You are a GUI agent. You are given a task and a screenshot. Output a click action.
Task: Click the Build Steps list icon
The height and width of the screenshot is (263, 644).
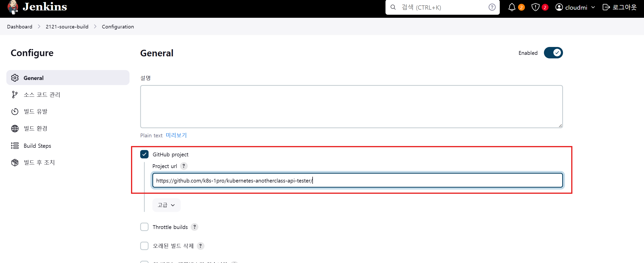pyautogui.click(x=15, y=145)
